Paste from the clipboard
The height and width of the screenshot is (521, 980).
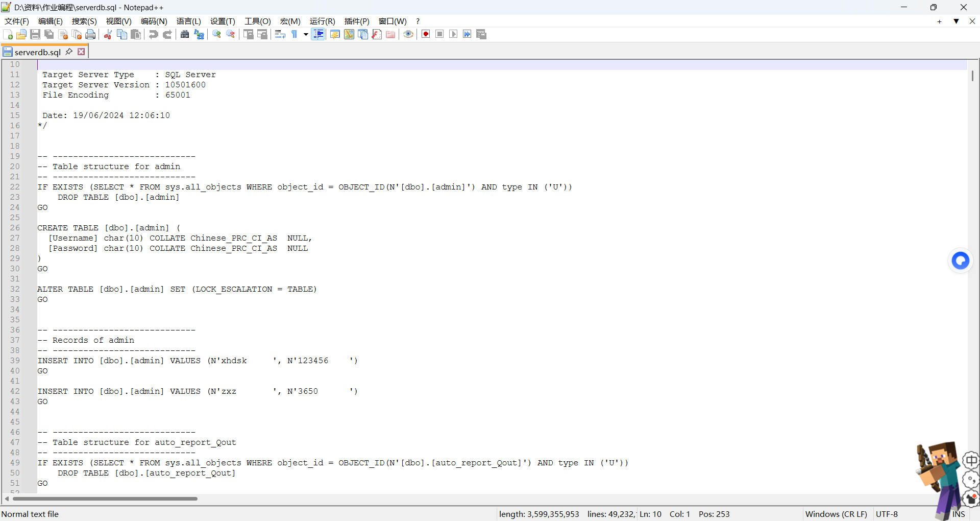pyautogui.click(x=135, y=34)
